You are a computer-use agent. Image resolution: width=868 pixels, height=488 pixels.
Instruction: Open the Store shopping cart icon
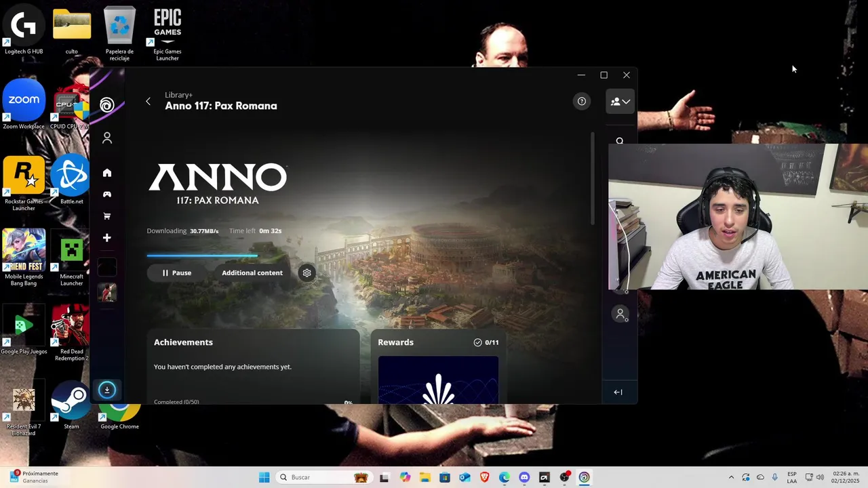point(106,216)
